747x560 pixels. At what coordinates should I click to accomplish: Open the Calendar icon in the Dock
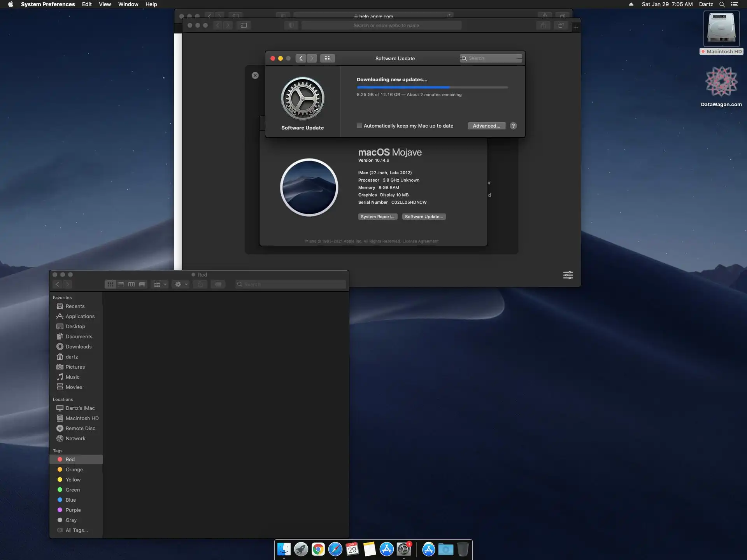pos(352,549)
